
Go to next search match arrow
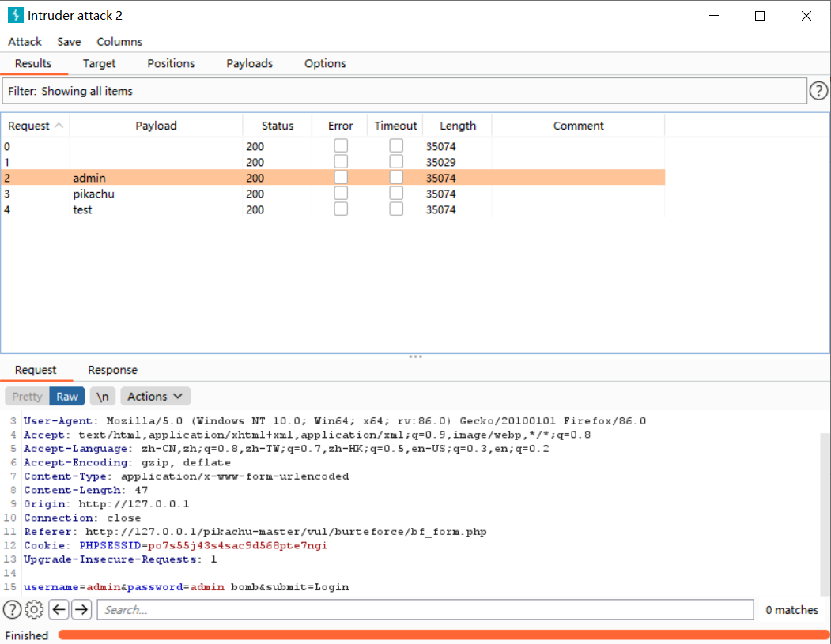pyautogui.click(x=81, y=609)
